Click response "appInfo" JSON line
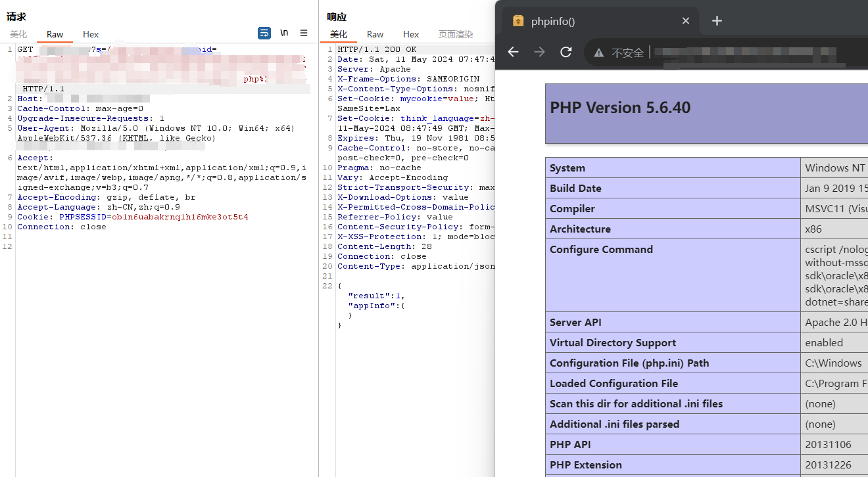This screenshot has width=868, height=477. tap(377, 306)
